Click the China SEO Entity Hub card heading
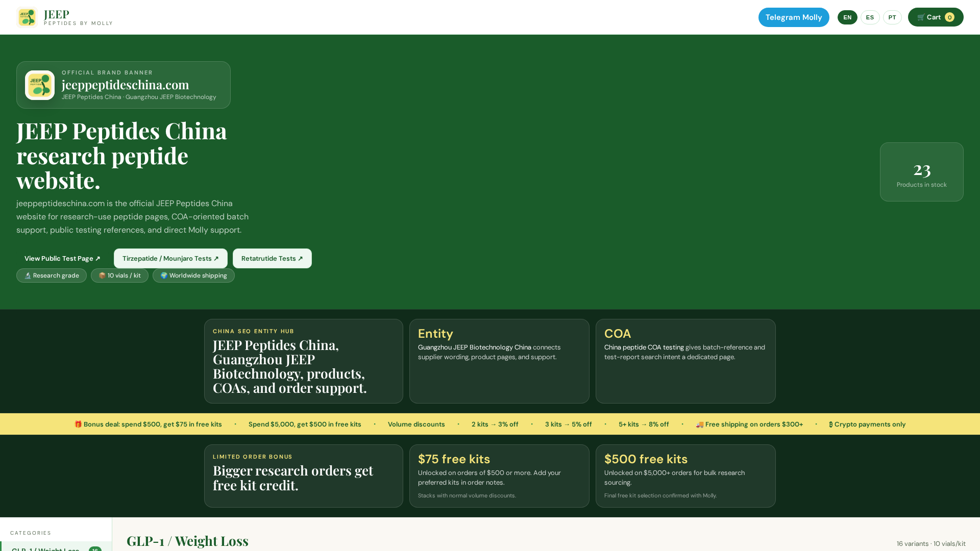980x551 pixels. coord(290,366)
